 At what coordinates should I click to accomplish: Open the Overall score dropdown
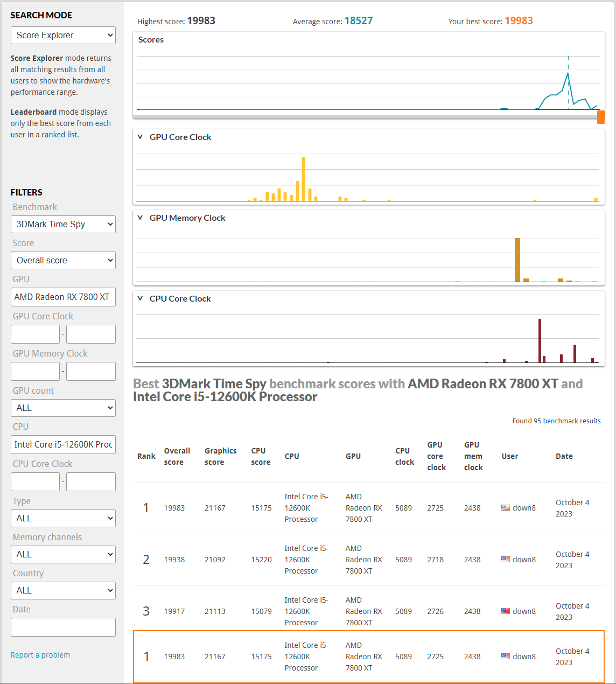point(63,261)
